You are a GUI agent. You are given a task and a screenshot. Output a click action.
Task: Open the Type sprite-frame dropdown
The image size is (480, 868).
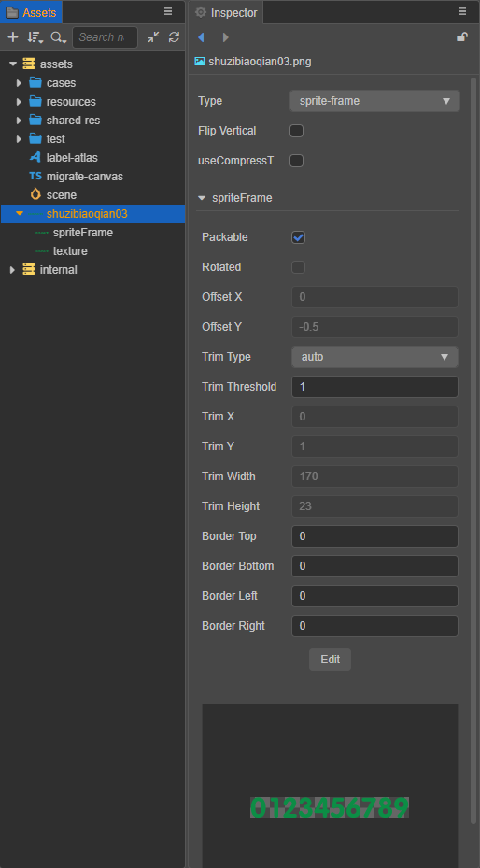point(374,101)
